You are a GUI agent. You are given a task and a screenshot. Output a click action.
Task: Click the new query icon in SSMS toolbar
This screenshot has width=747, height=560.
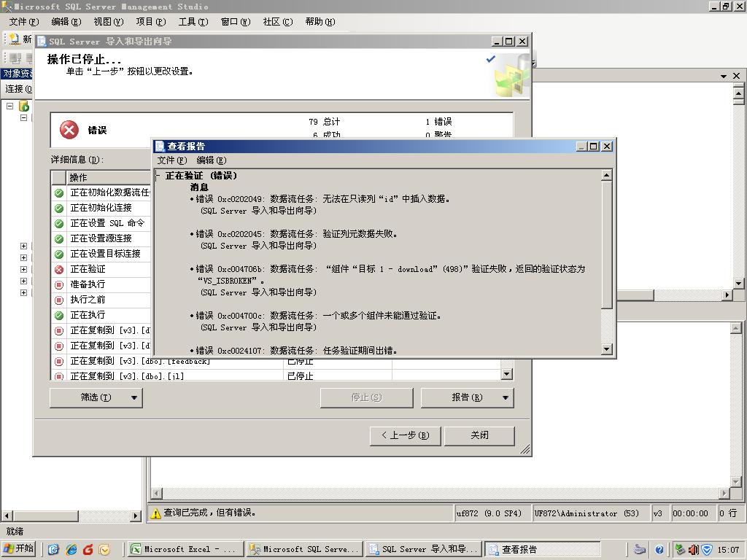15,39
